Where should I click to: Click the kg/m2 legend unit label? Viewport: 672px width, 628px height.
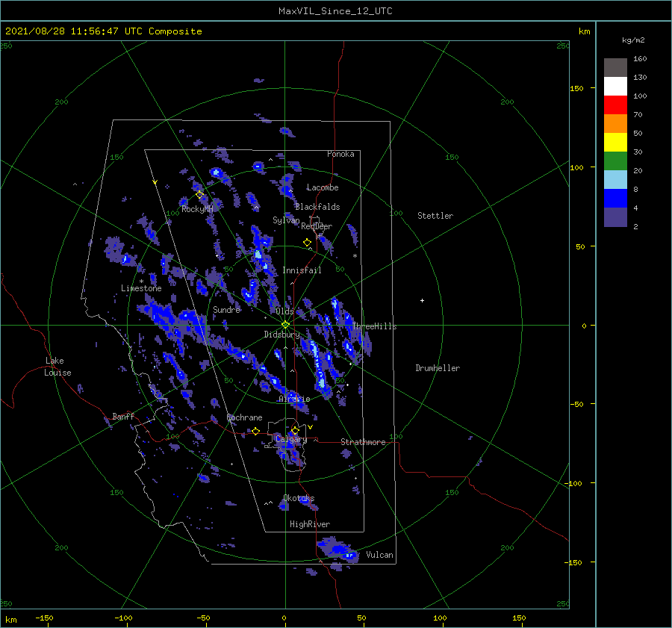pos(633,40)
